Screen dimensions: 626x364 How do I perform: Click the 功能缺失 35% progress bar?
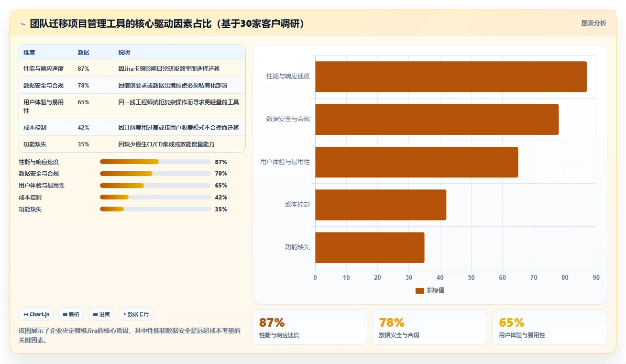155,210
